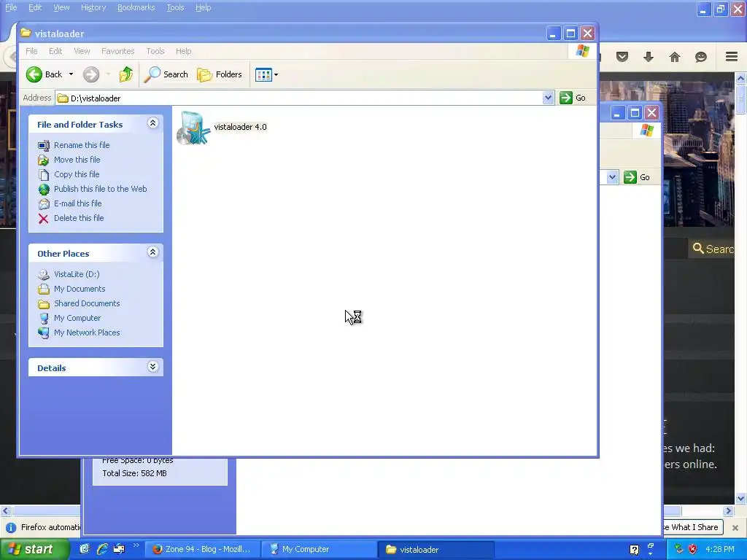Image resolution: width=747 pixels, height=560 pixels.
Task: Click the envelope e-mail icon
Action: [x=43, y=204]
